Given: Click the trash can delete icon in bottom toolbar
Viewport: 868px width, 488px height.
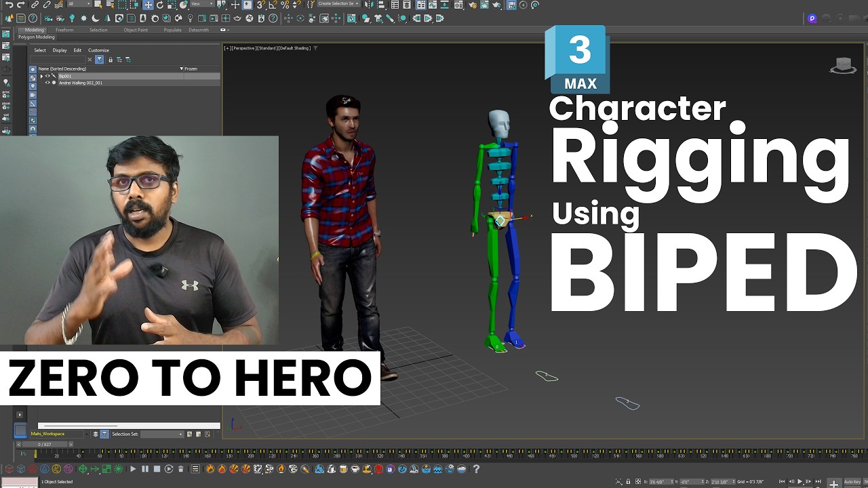Looking at the screenshot, I should pos(181,469).
